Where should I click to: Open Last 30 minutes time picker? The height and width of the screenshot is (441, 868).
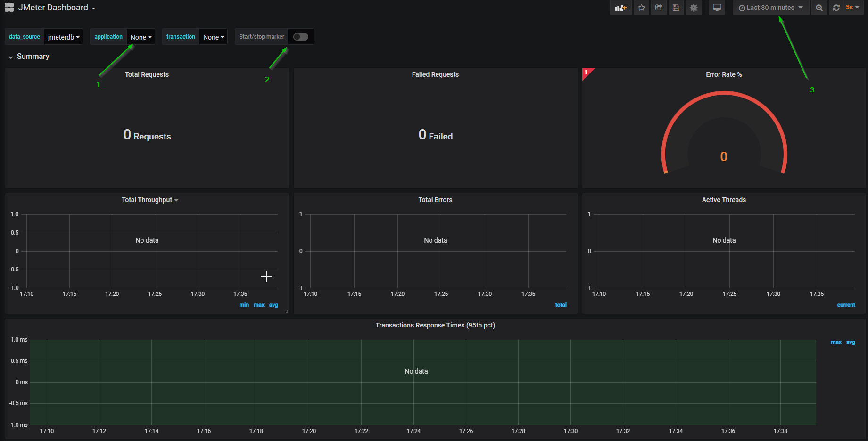click(x=770, y=8)
